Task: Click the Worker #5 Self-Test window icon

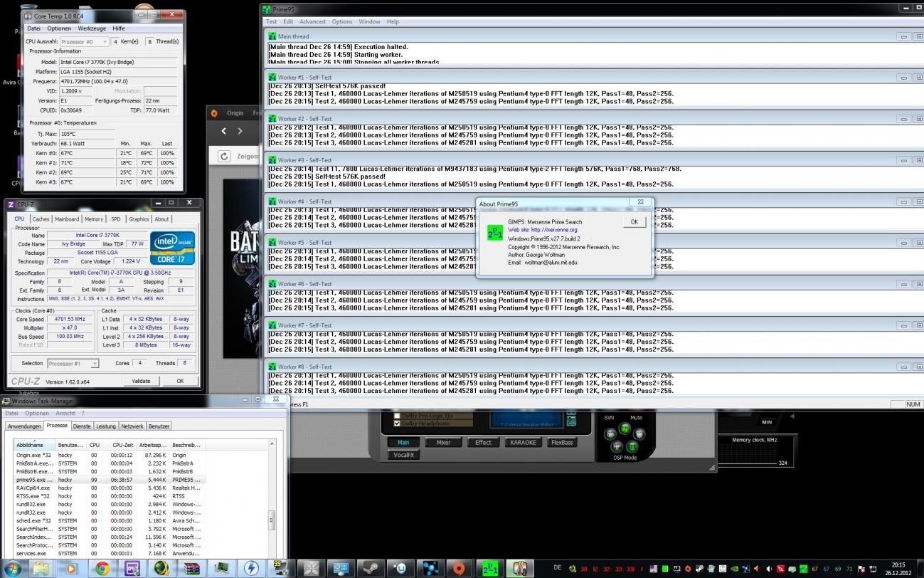Action: (272, 242)
